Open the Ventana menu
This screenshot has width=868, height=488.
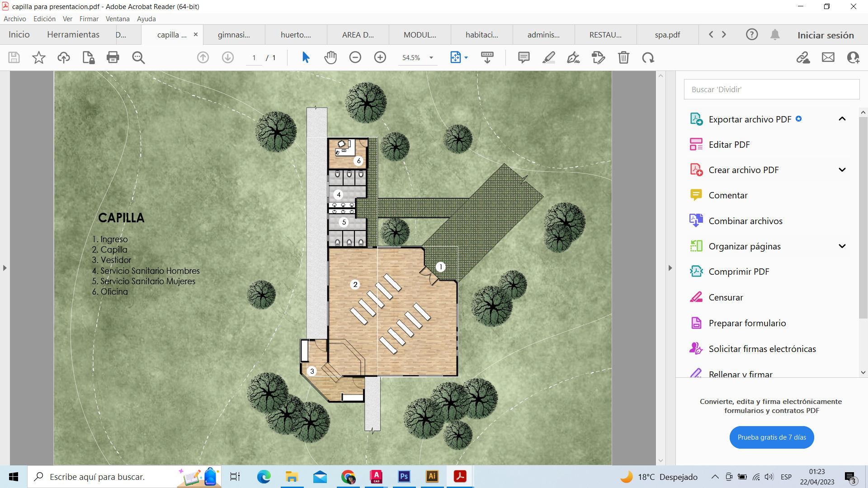(x=118, y=19)
